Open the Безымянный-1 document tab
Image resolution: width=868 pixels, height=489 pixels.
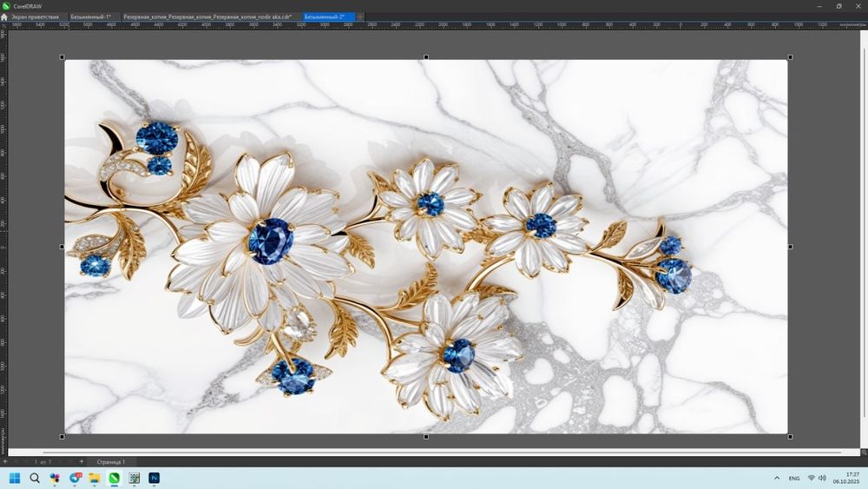click(91, 17)
